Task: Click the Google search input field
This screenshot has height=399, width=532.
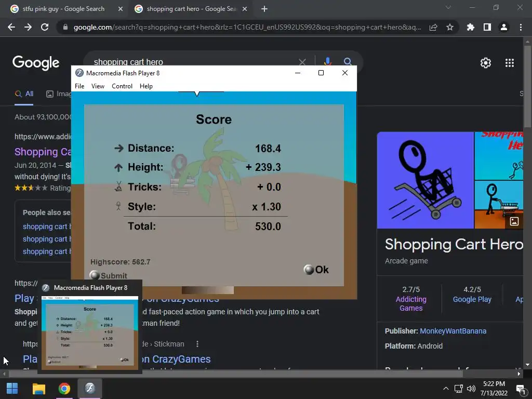Action: coord(193,62)
